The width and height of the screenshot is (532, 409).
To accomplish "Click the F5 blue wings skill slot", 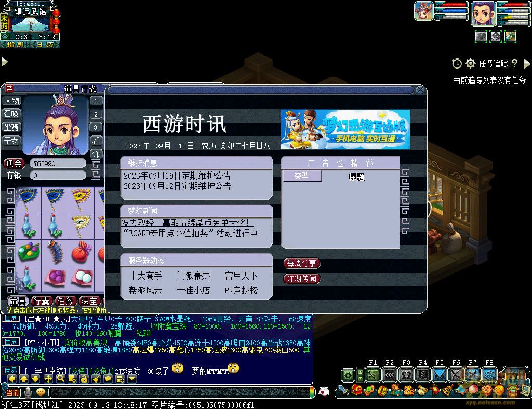I will [439, 375].
